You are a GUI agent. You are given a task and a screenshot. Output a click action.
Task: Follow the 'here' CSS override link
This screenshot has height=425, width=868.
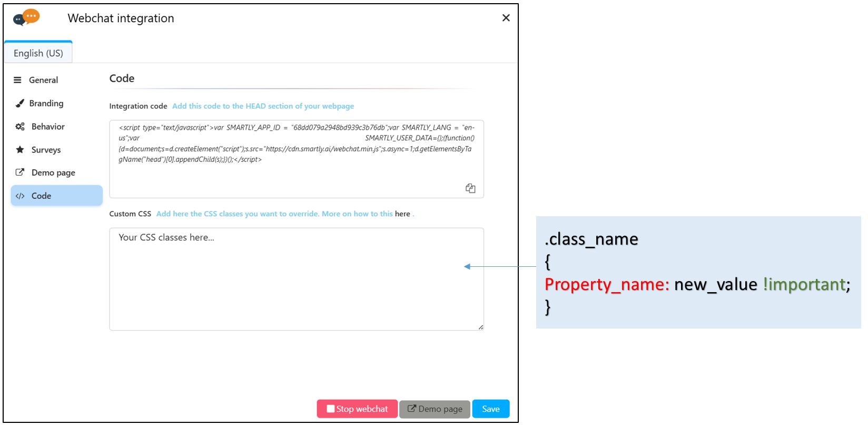coord(402,214)
